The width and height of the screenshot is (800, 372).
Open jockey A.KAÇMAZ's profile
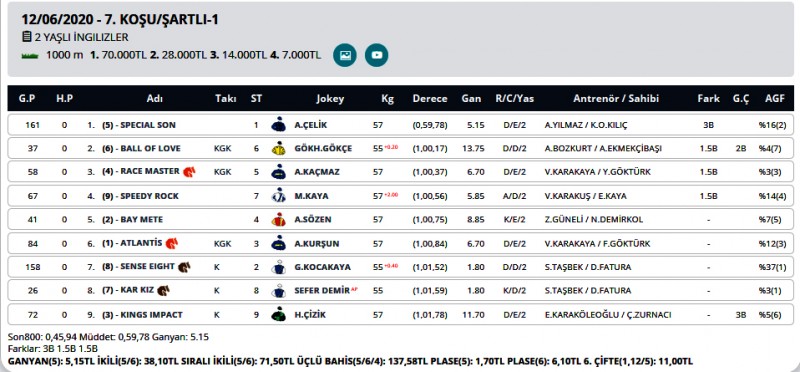point(316,172)
